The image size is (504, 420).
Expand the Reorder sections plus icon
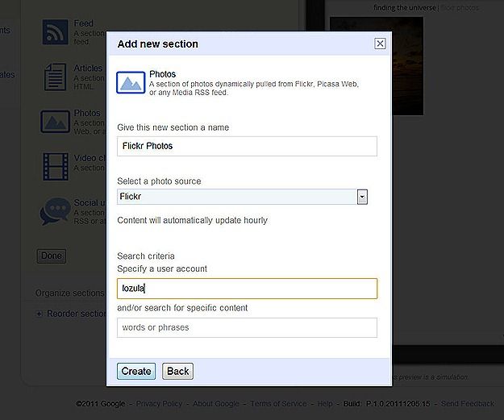(x=39, y=314)
